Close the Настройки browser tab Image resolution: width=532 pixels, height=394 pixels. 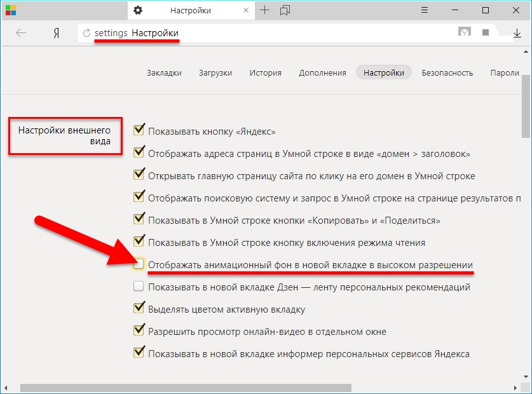[246, 10]
